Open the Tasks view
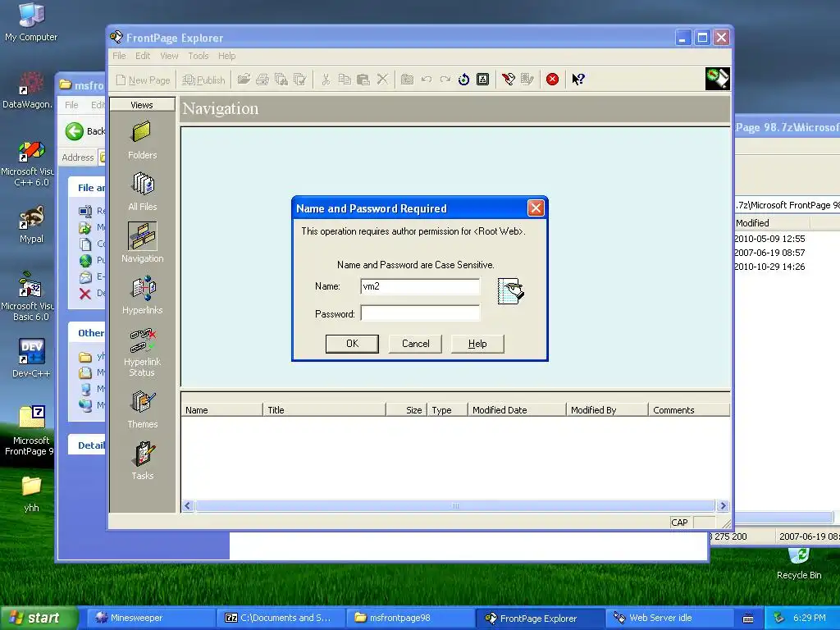This screenshot has height=630, width=840. [x=142, y=461]
